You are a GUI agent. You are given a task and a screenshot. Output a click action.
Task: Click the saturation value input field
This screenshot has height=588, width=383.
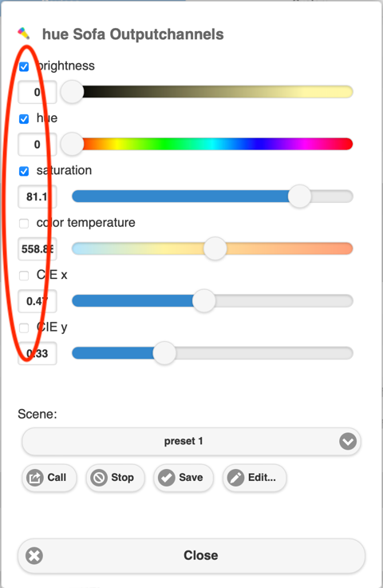coord(38,197)
